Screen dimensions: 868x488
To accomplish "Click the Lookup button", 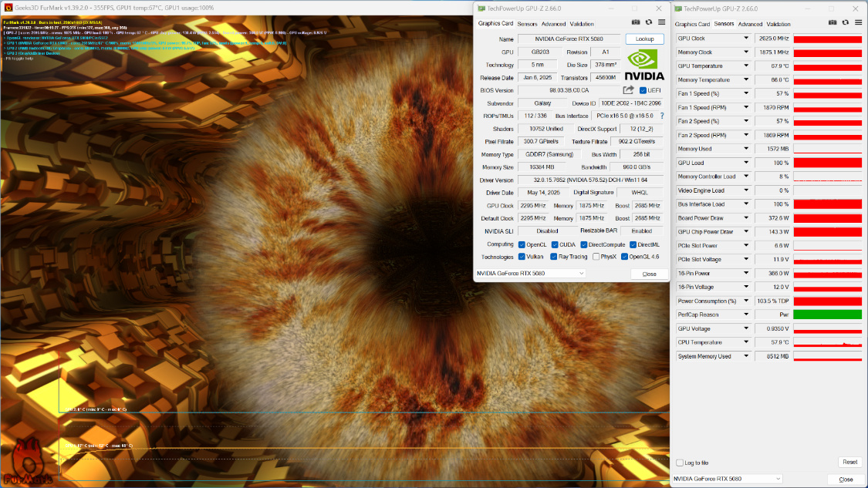I will 645,39.
